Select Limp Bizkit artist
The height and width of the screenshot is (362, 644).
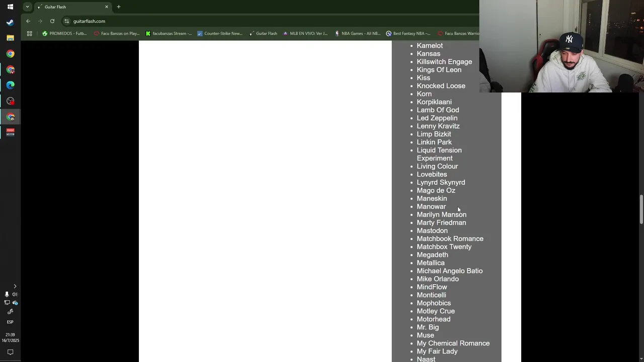434,134
